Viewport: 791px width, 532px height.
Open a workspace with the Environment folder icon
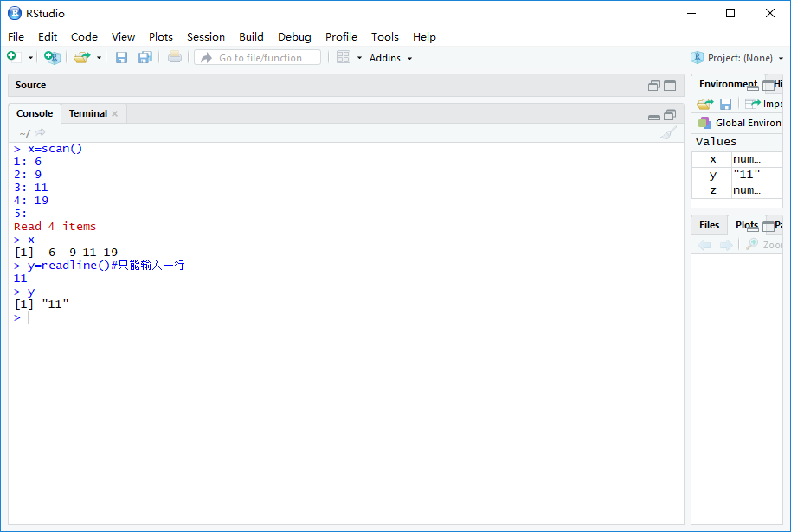[705, 104]
